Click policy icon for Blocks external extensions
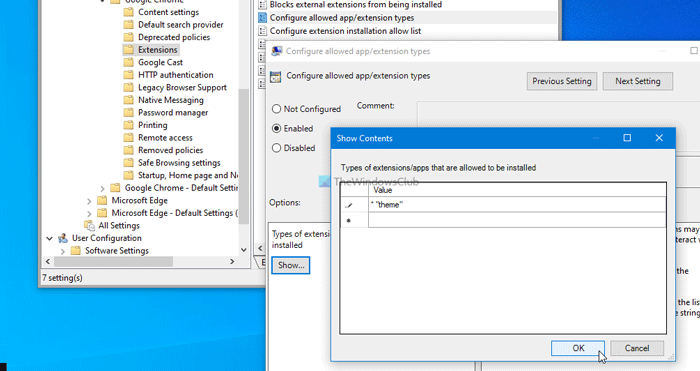This screenshot has width=700, height=371. pyautogui.click(x=262, y=5)
